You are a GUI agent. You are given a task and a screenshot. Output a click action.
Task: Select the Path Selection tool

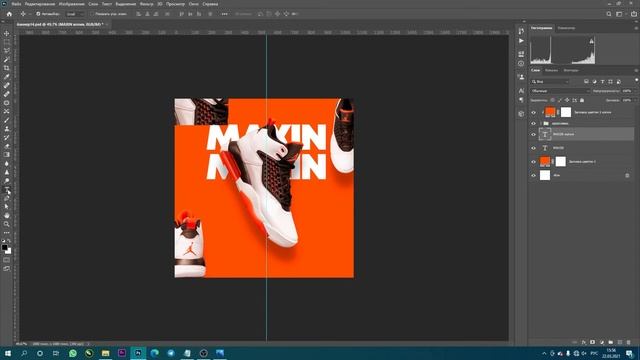pyautogui.click(x=7, y=207)
